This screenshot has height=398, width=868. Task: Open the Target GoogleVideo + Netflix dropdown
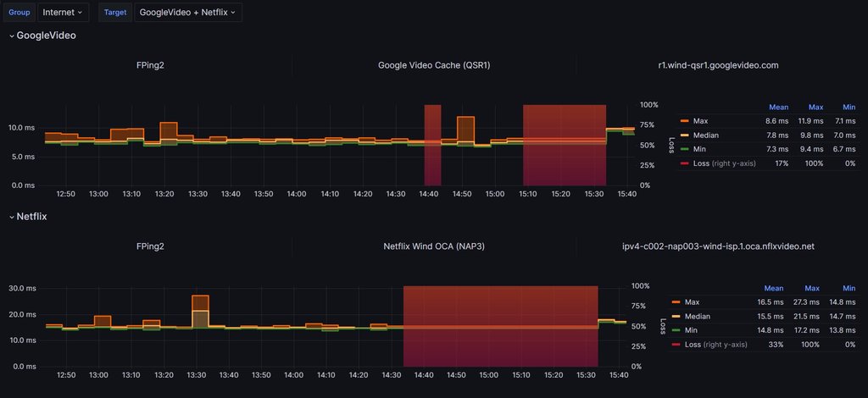(187, 12)
